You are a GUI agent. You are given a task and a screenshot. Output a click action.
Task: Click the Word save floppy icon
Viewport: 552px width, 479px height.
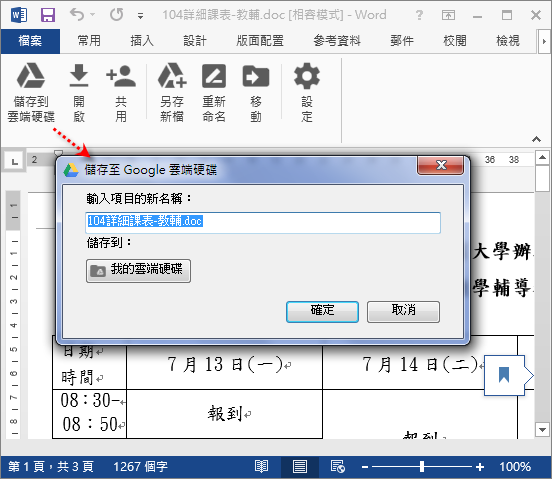[x=48, y=15]
